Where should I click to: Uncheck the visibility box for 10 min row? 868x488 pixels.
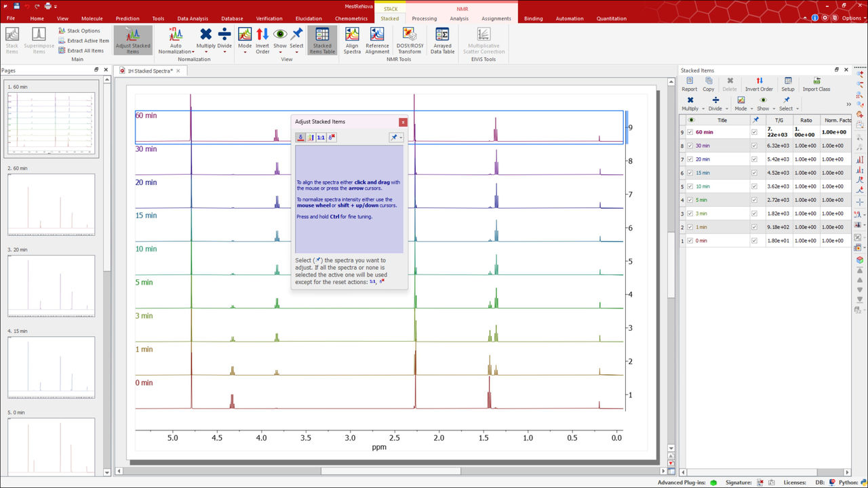point(690,186)
